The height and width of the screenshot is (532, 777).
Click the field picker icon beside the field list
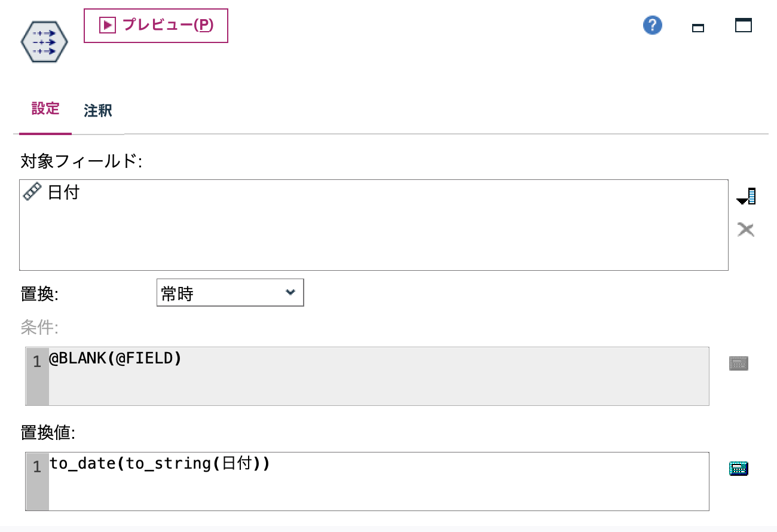pyautogui.click(x=746, y=195)
